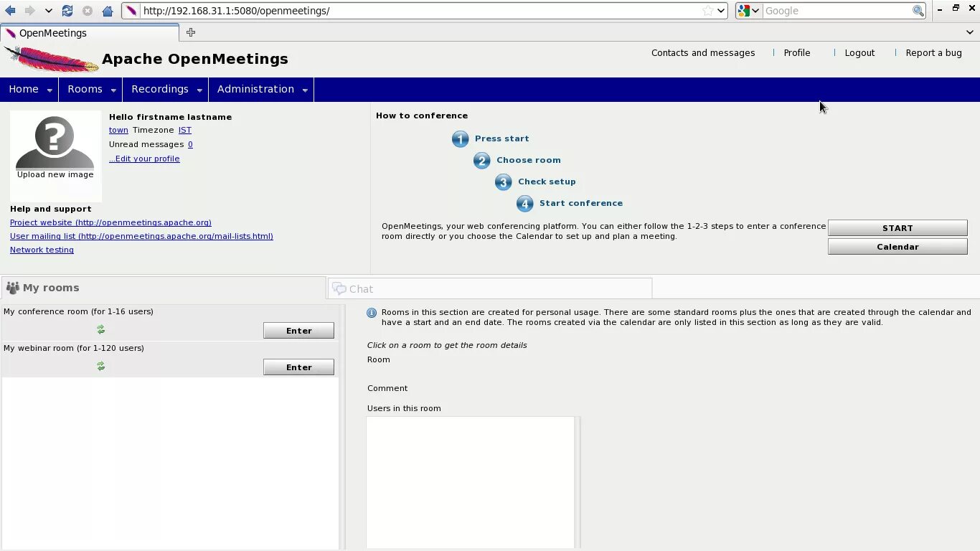Open Contacts and messages link
This screenshot has width=980, height=551.
[x=703, y=53]
